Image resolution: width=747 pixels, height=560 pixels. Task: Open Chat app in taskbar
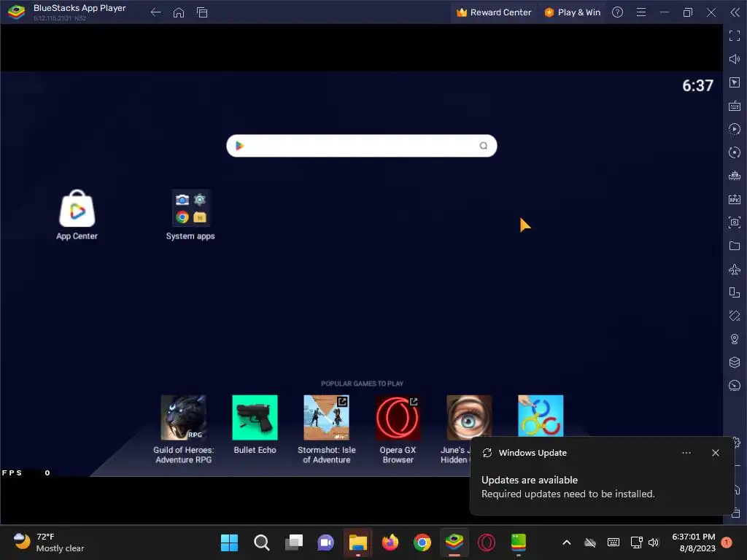coord(326,542)
